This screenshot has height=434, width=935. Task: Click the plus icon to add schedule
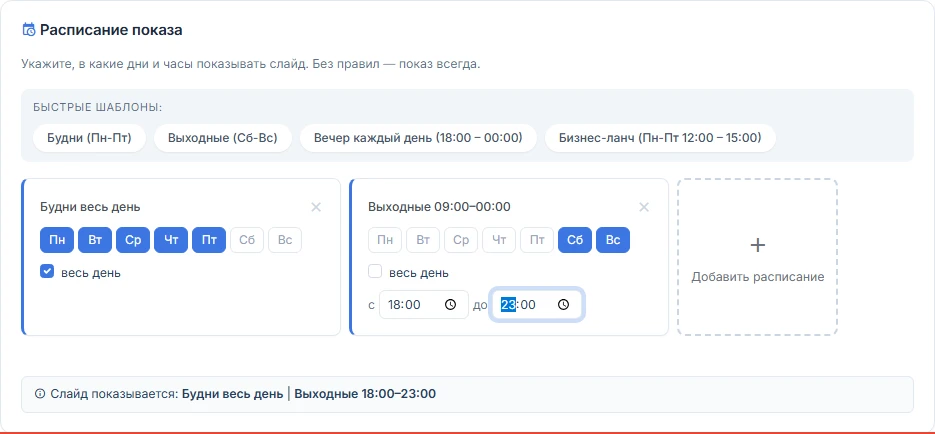click(757, 245)
